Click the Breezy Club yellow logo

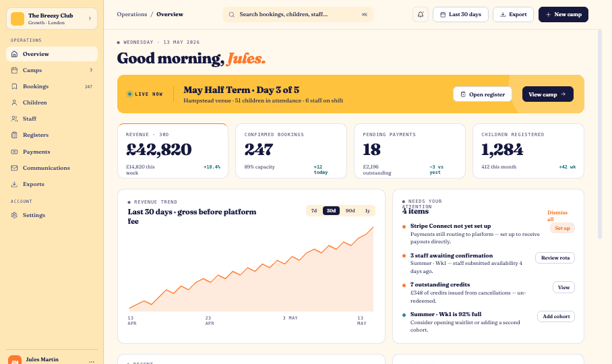click(x=18, y=19)
